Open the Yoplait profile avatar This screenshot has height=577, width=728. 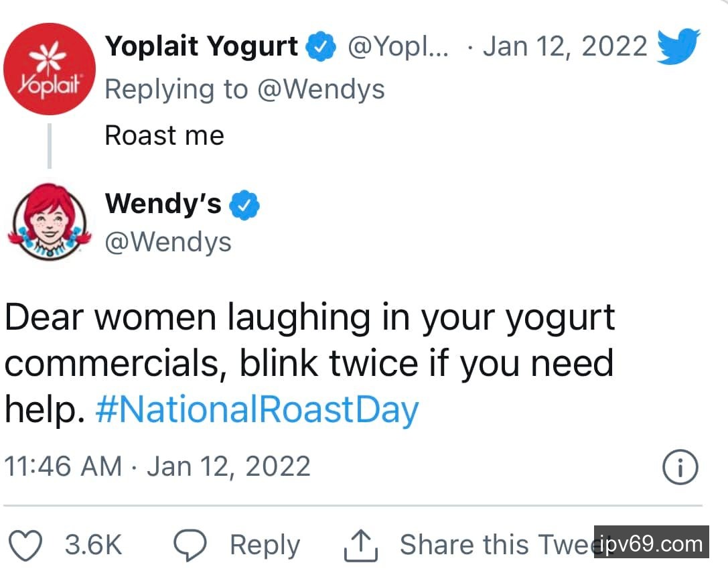(49, 69)
